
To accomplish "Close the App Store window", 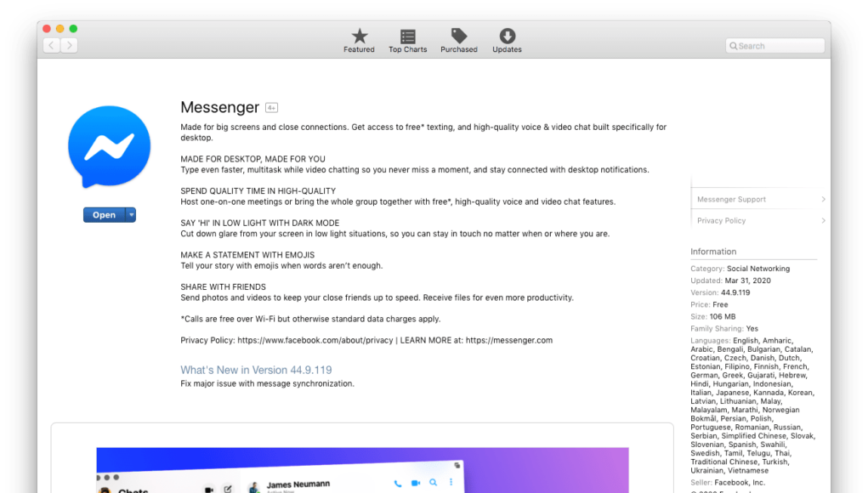I will point(47,29).
